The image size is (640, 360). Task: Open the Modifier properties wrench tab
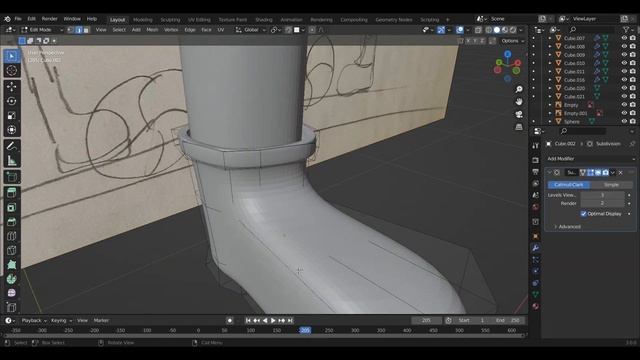click(x=536, y=248)
